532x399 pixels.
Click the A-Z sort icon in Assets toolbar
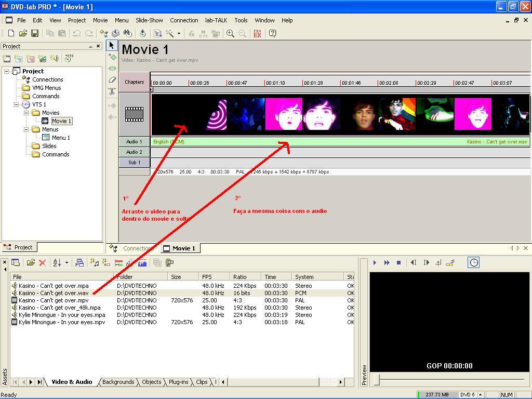pos(57,262)
